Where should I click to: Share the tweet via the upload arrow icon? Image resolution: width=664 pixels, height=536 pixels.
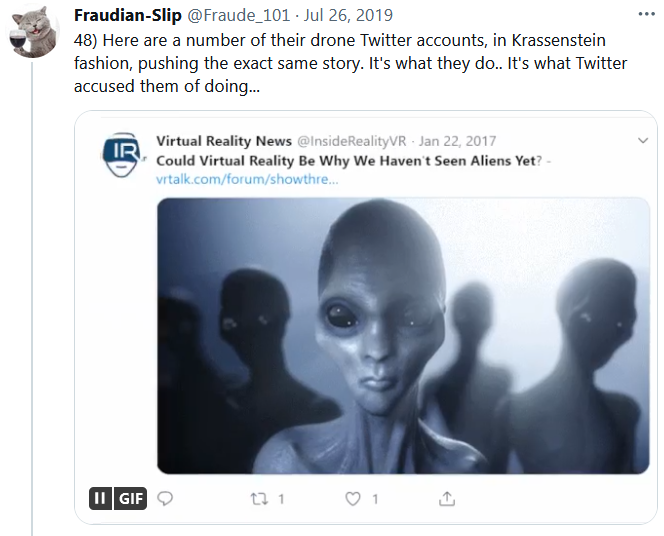click(x=447, y=499)
